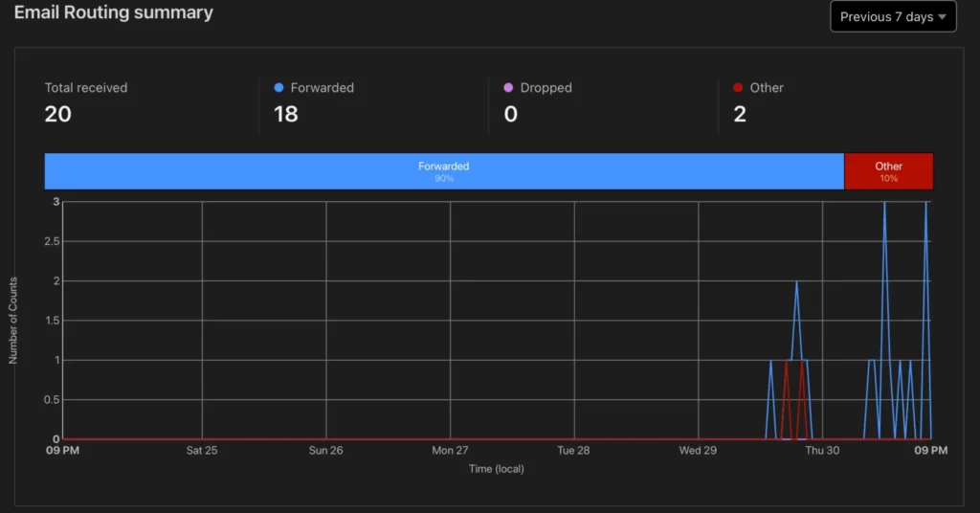Click the Sat 25 x-axis label

coord(202,450)
